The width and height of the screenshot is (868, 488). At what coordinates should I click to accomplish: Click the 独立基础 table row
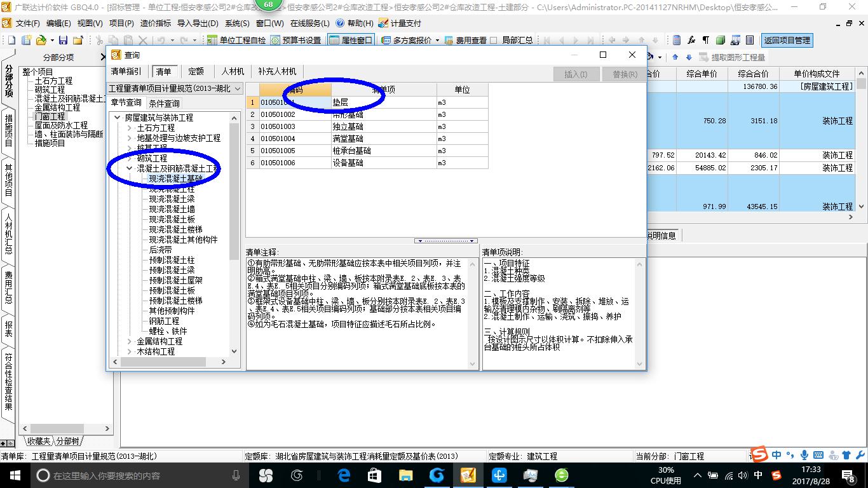(x=367, y=126)
